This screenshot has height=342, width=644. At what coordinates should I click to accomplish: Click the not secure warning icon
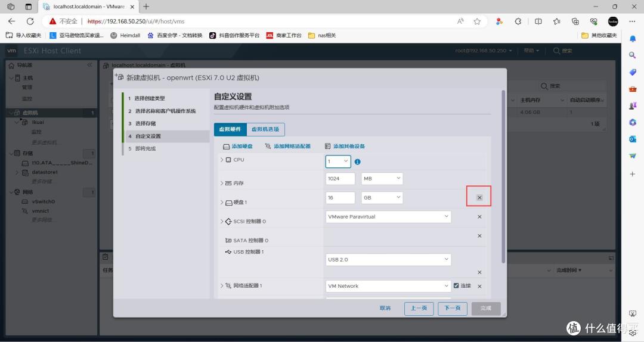click(x=52, y=21)
